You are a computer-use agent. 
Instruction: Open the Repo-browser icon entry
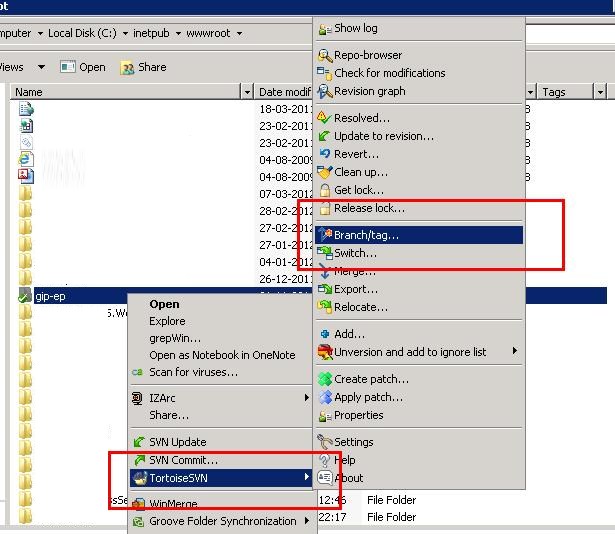324,55
